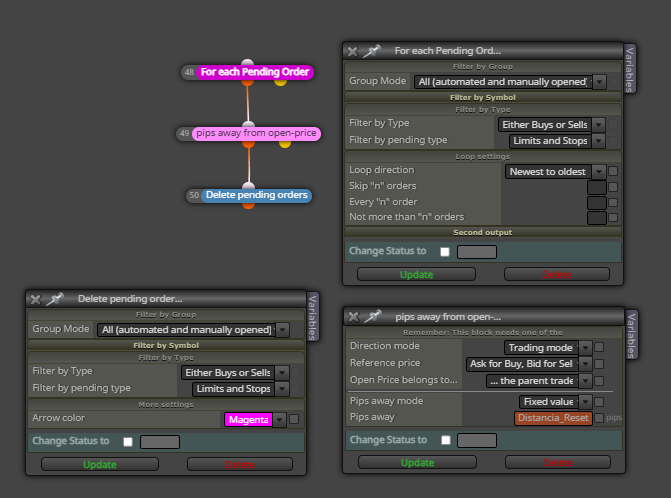Viewport: 671px width, 498px height.
Task: Select the Delete pending orders block
Action: [256, 195]
